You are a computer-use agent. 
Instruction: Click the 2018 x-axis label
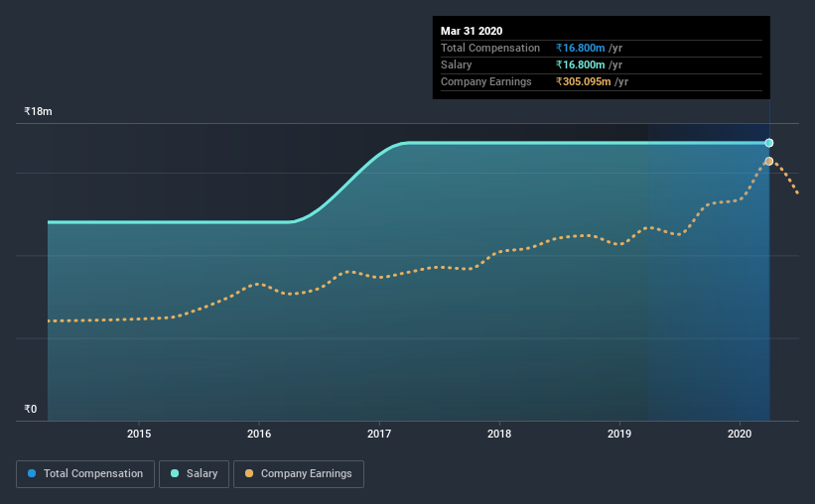point(499,434)
